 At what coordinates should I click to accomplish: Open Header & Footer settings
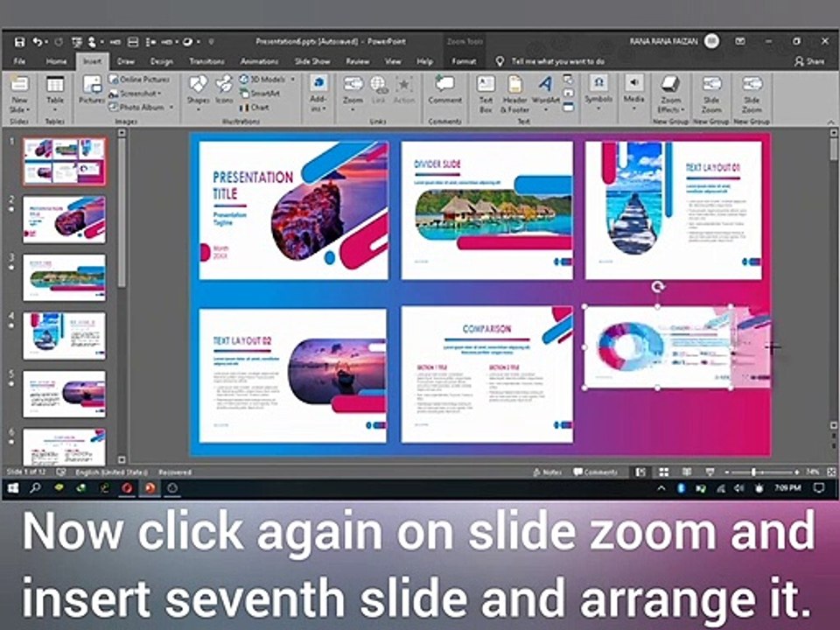(x=514, y=94)
